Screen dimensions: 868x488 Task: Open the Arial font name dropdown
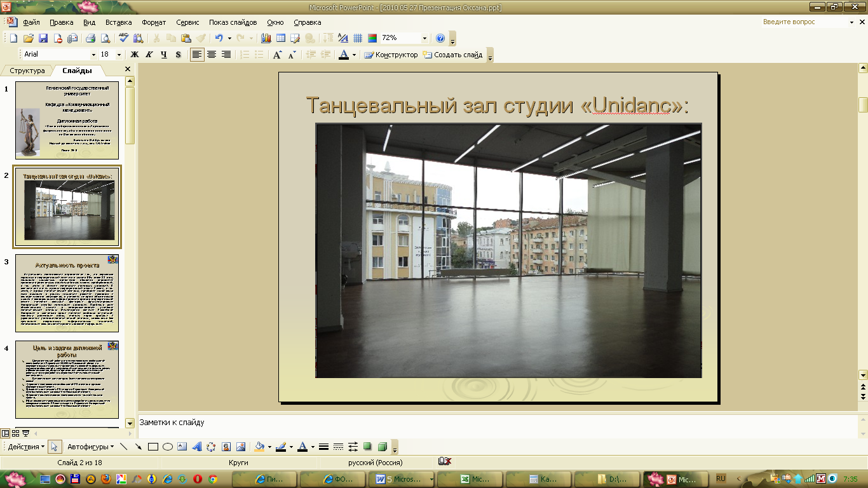93,55
